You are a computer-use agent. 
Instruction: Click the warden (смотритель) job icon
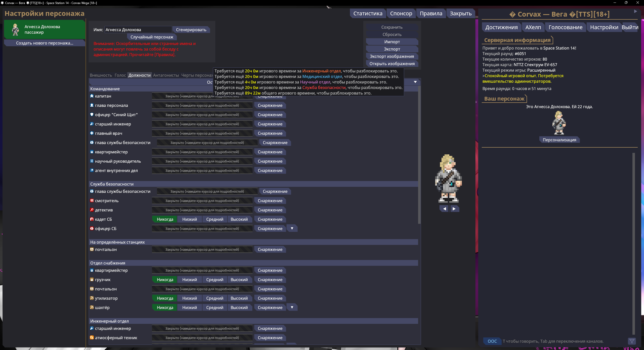(x=92, y=201)
